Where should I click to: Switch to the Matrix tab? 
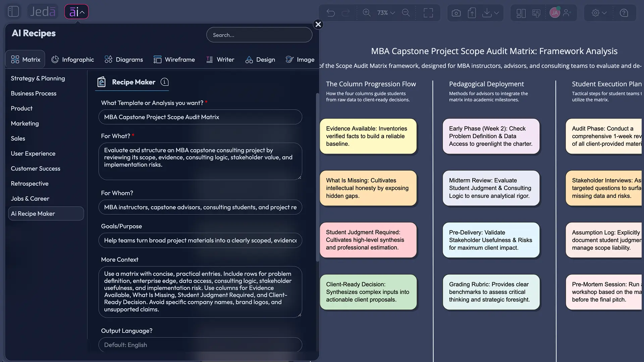coord(25,59)
